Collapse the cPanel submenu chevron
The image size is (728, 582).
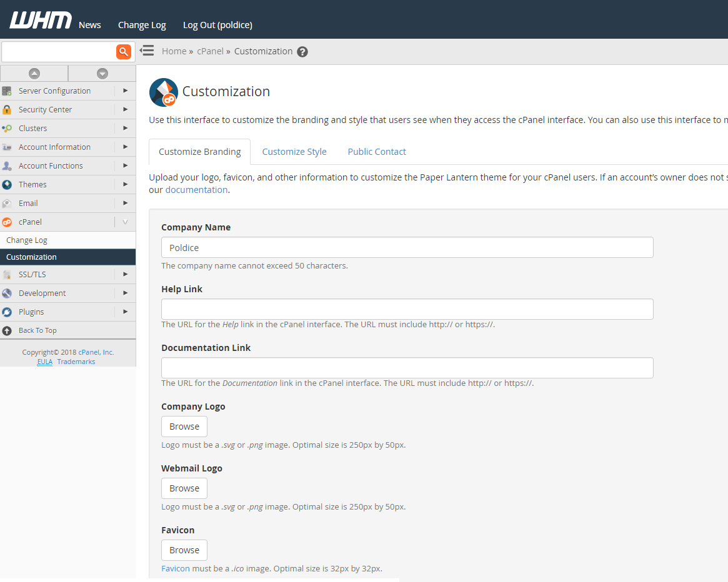126,222
